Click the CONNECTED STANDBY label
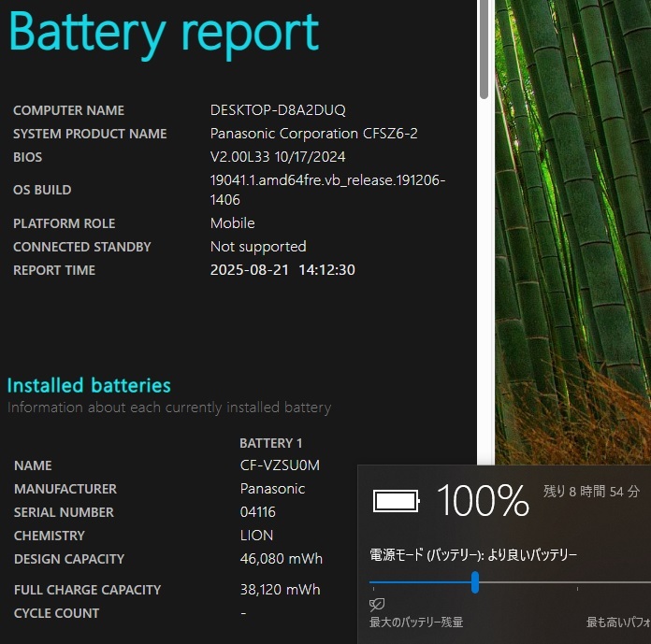The width and height of the screenshot is (651, 644). tap(81, 247)
